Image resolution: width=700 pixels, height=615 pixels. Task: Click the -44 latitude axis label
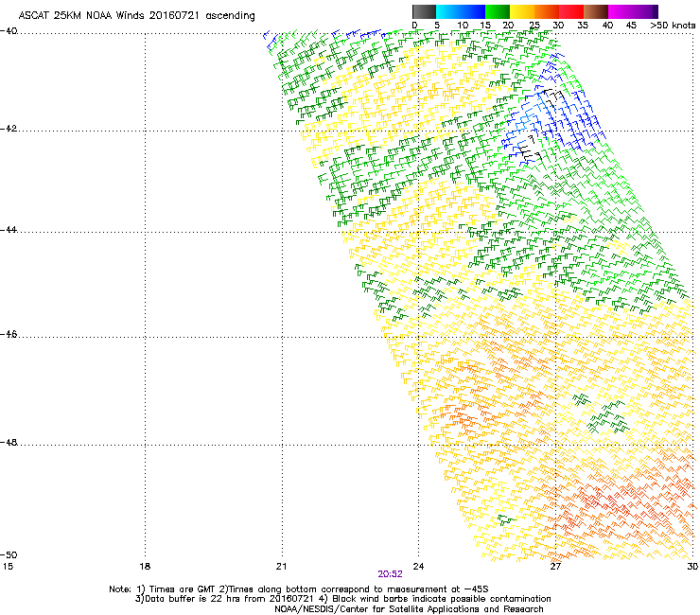point(9,230)
